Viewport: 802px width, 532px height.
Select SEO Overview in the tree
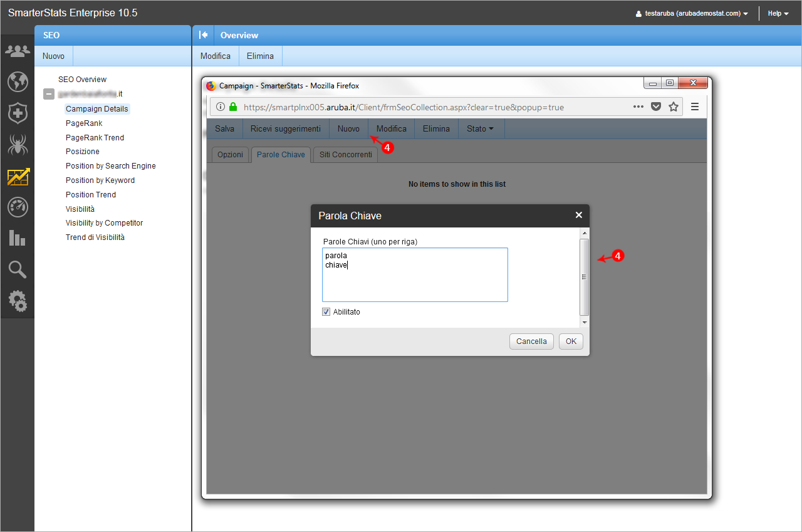[x=82, y=80]
